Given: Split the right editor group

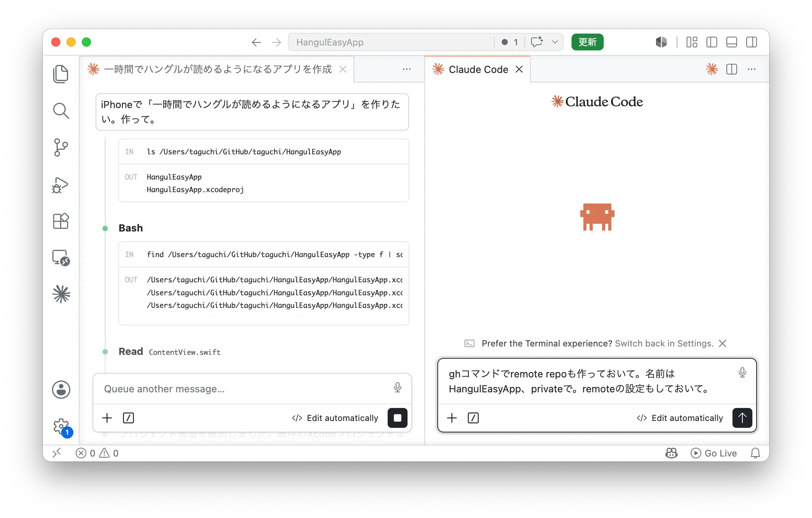Looking at the screenshot, I should coord(732,69).
